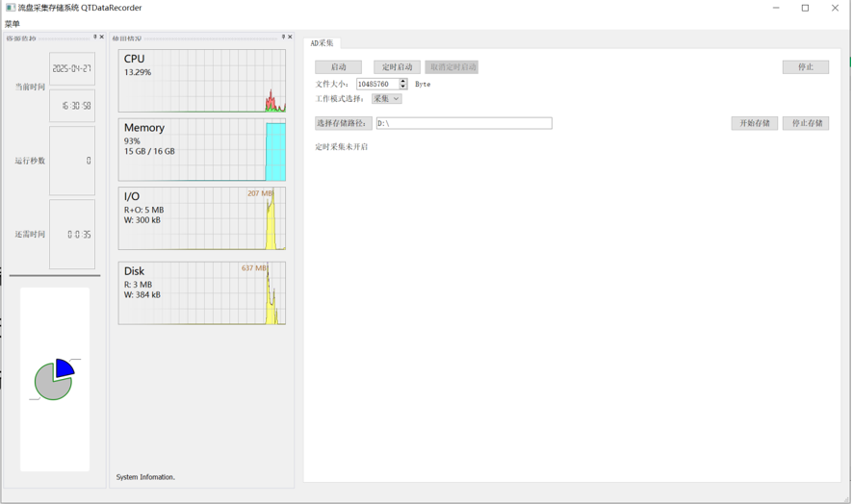Image resolution: width=852 pixels, height=504 pixels.
Task: Expand the 工作模式选择 dropdown
Action: (386, 99)
